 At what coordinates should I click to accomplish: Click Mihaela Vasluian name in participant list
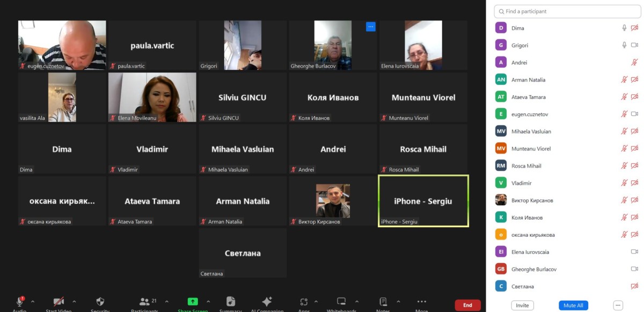click(531, 132)
